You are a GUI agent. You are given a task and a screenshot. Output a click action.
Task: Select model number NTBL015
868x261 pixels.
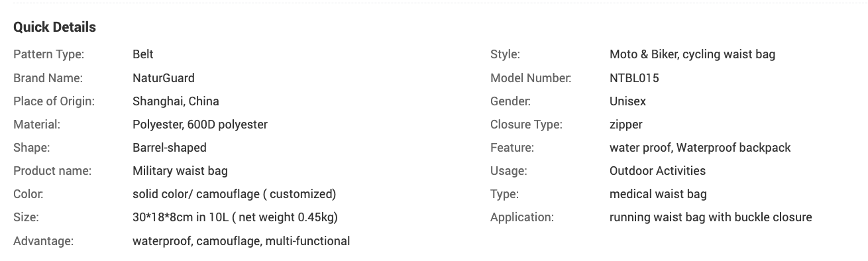[x=634, y=78]
